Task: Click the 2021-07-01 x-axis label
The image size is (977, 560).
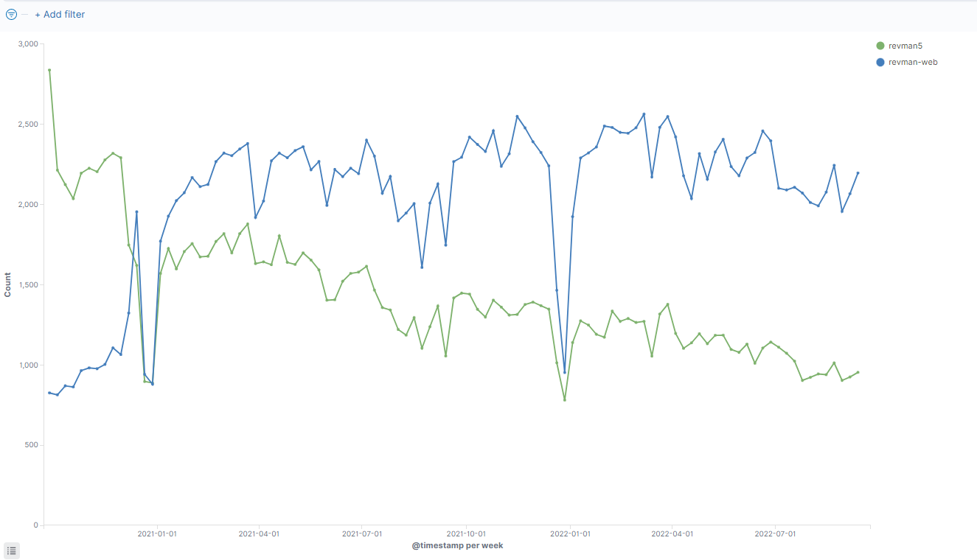Action: [362, 533]
